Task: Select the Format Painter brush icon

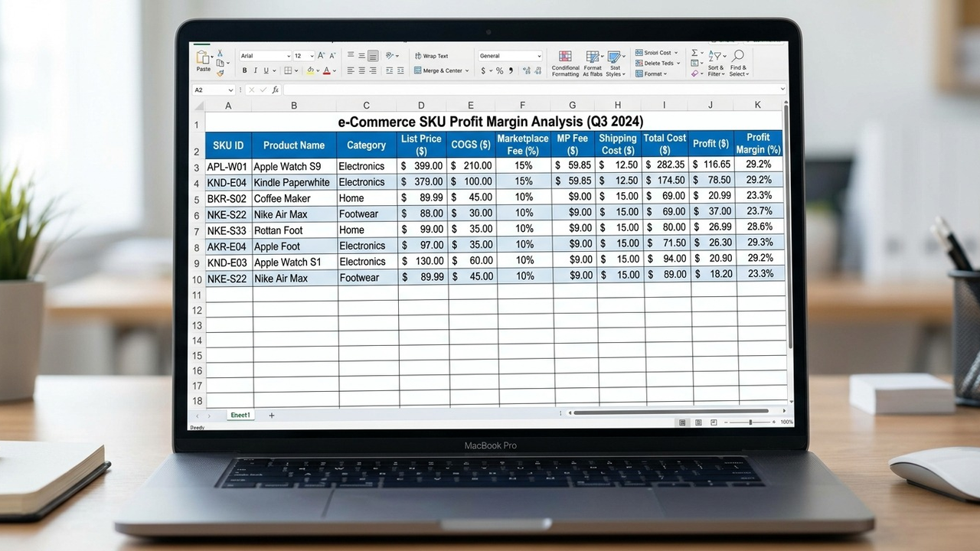Action: tap(220, 73)
